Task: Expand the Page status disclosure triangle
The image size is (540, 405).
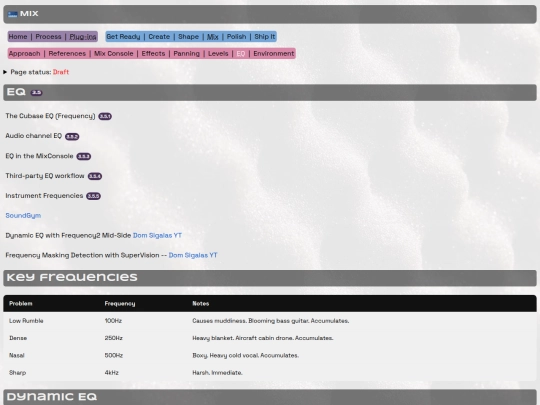Action: 5,72
